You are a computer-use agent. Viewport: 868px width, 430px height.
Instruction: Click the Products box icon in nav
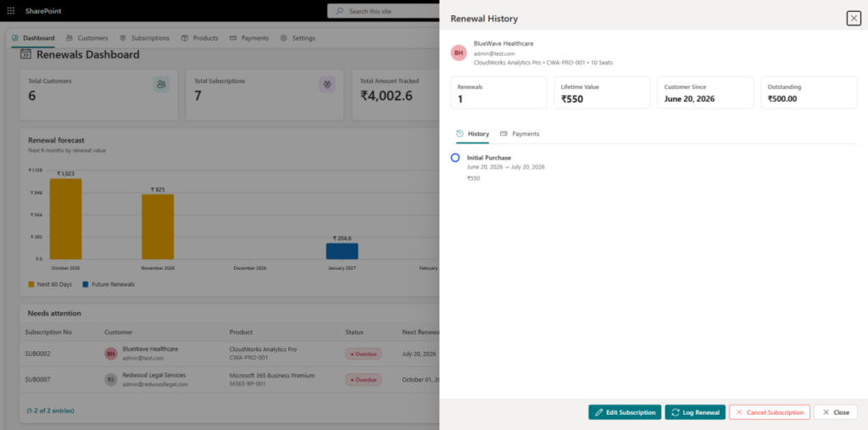(184, 38)
